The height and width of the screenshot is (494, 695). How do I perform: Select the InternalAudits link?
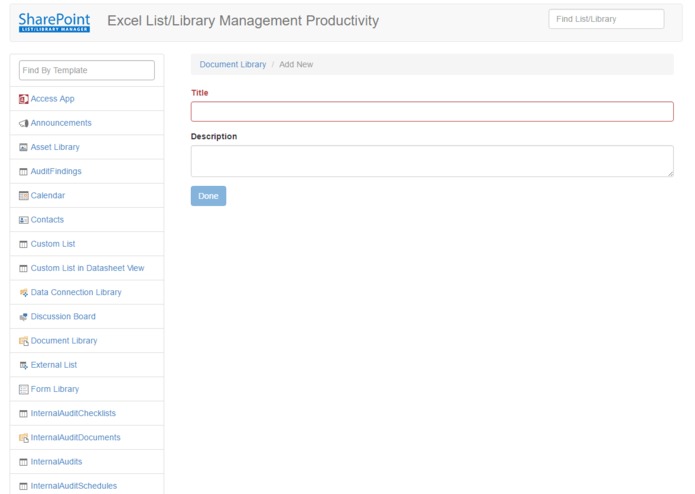tap(56, 462)
